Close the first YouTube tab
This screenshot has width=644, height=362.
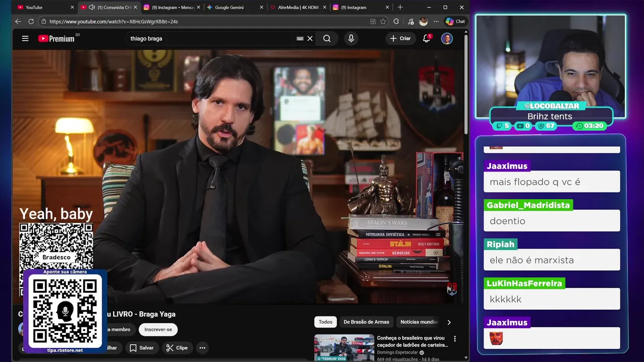72,8
